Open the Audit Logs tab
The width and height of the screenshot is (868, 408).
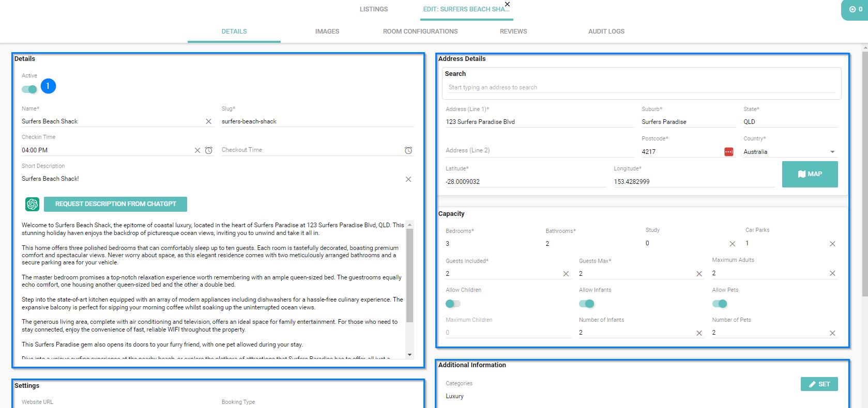606,32
